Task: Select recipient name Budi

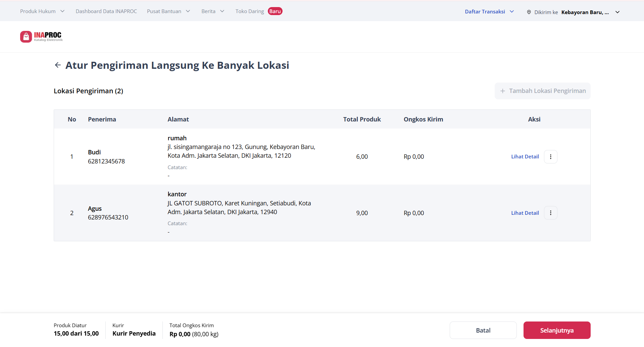Action: pos(94,152)
